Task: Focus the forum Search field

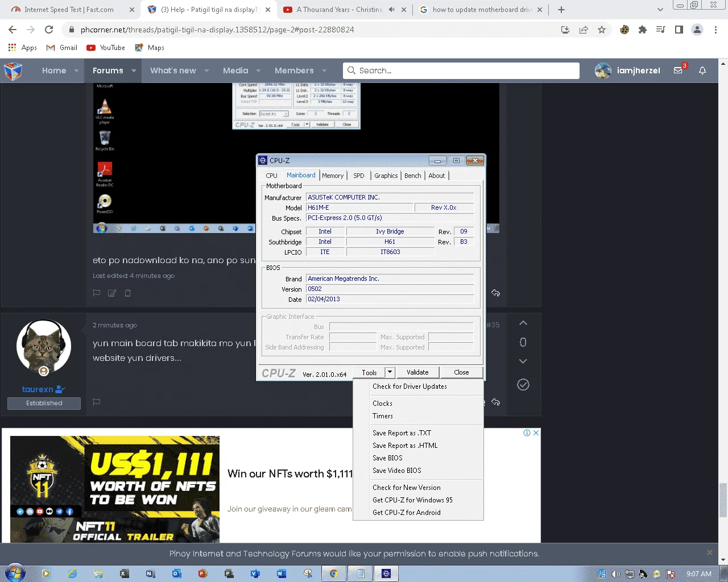Action: click(x=461, y=70)
